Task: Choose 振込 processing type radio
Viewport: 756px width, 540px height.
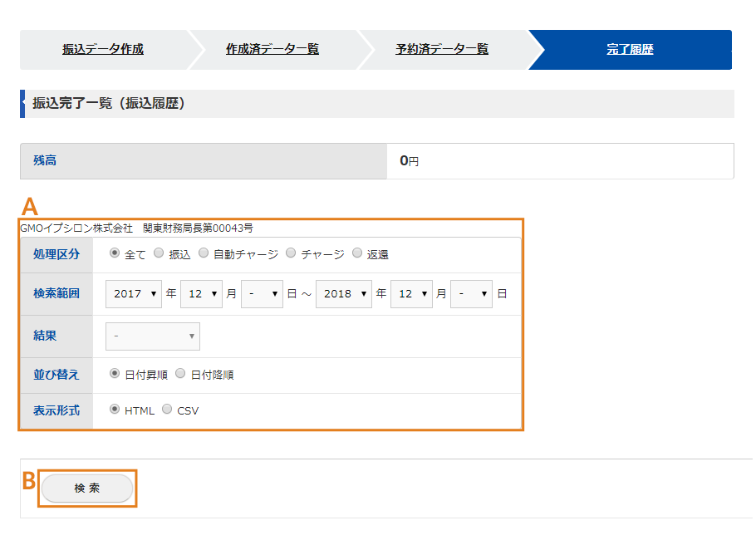Action: [160, 253]
